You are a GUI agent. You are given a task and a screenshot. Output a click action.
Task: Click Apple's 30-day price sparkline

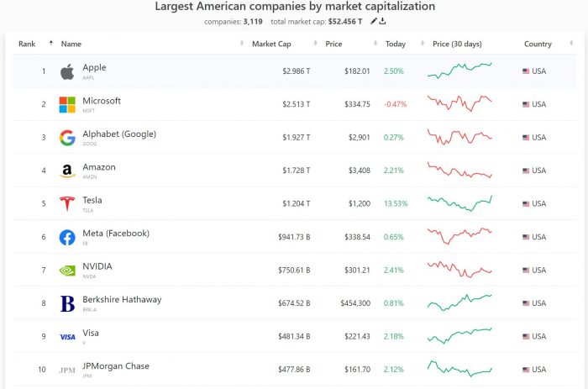[459, 71]
